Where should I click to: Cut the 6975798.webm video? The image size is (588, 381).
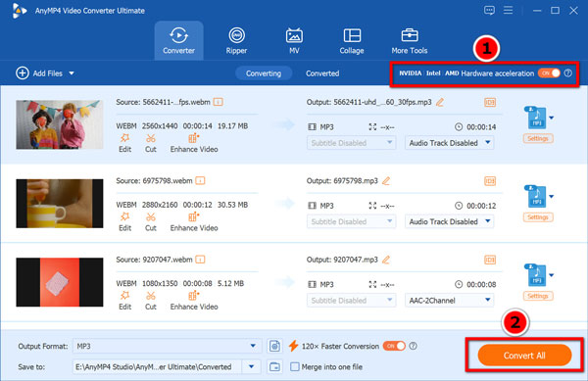150,221
